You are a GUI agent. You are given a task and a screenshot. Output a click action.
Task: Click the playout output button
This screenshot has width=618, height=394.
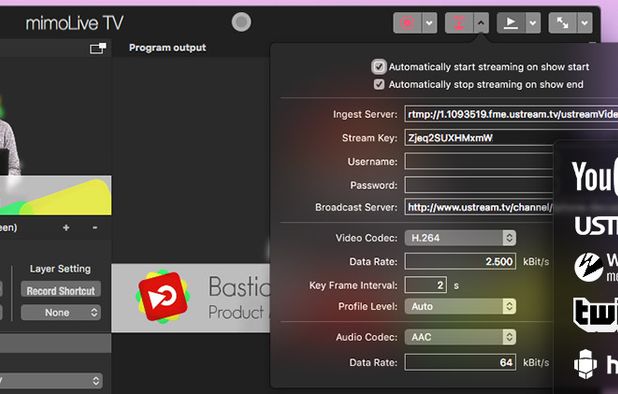coord(511,23)
